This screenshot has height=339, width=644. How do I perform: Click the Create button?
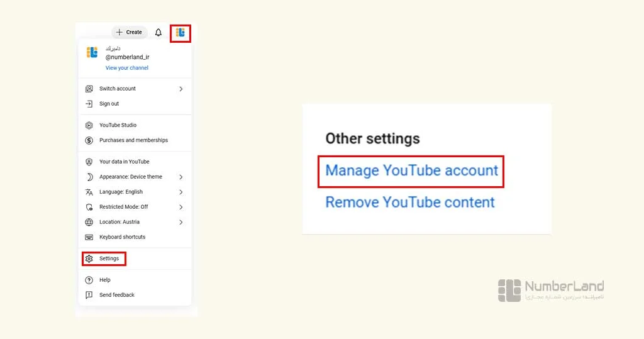point(129,32)
